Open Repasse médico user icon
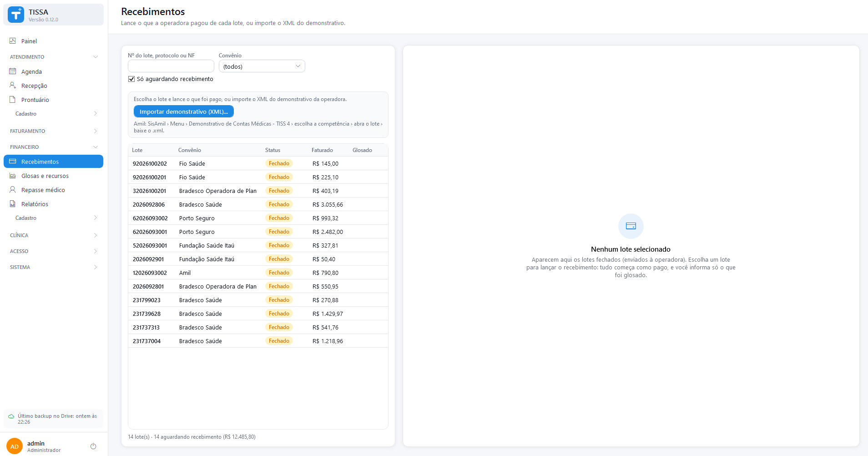This screenshot has height=456, width=868. 13,190
